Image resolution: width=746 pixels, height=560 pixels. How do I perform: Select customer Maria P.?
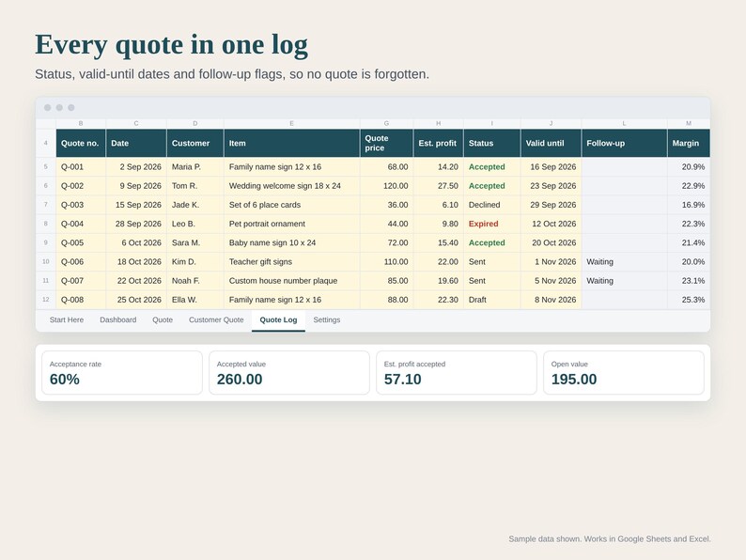pos(195,167)
